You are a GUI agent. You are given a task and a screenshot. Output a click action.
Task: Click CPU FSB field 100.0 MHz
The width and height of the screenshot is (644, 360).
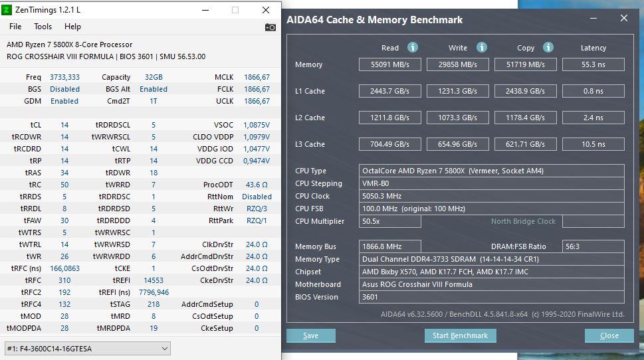(x=492, y=209)
